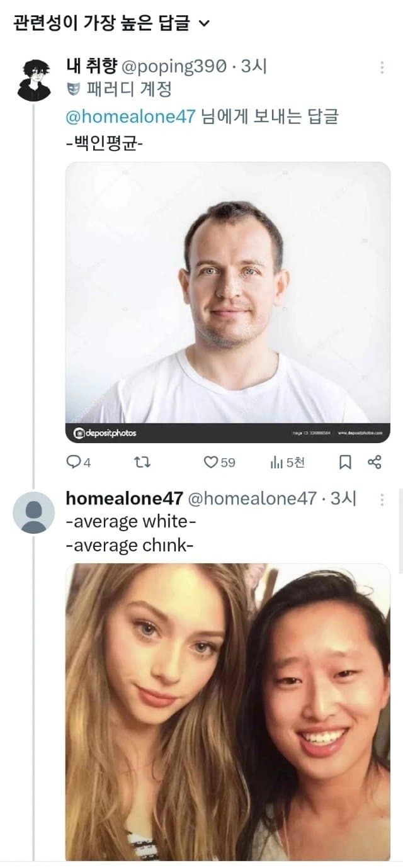Bookmark the poping390 reply
403x868 pixels.
345,463
